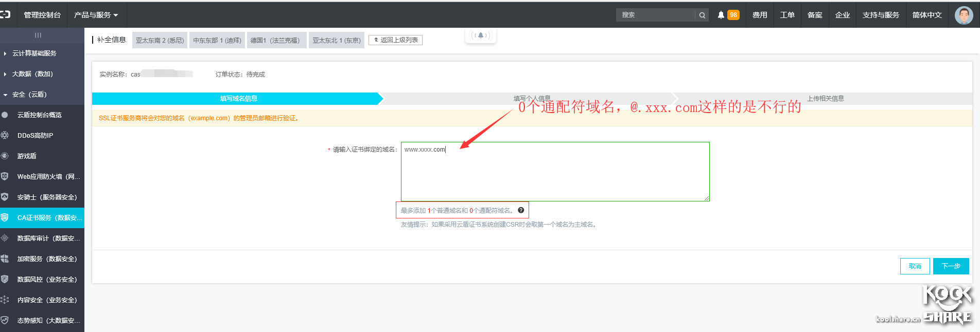Image resolution: width=980 pixels, height=332 pixels.
Task: Click the 安骑士 sidebar icon
Action: [5, 197]
